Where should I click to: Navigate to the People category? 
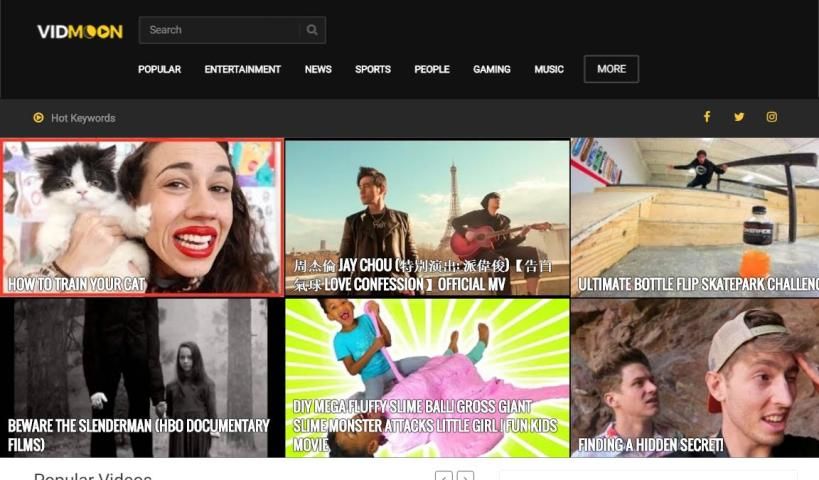(x=432, y=70)
